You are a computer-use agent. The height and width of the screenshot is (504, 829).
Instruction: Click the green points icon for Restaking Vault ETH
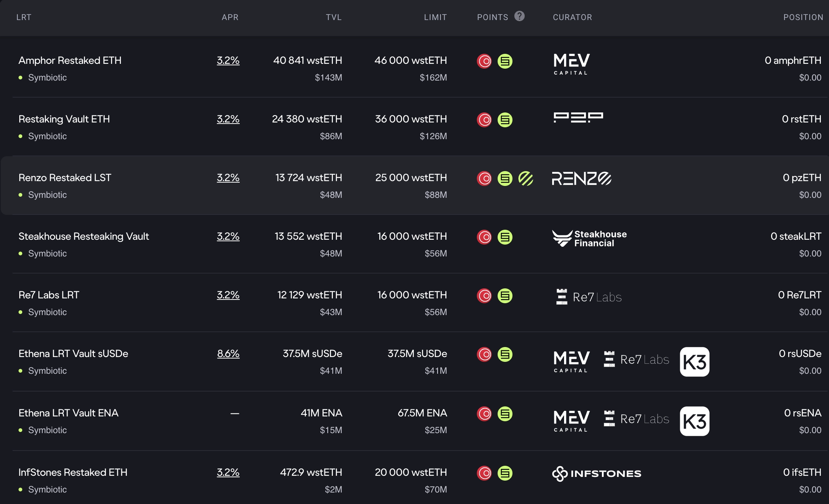pos(505,120)
